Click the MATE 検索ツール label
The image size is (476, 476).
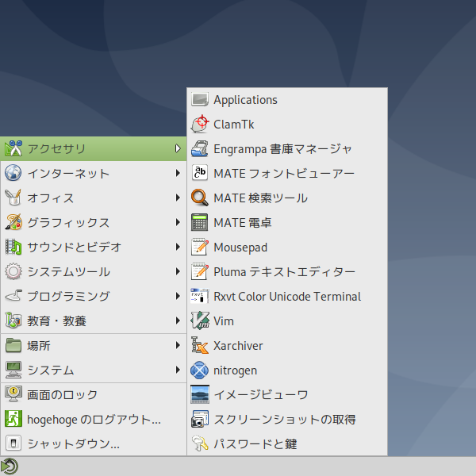[x=261, y=198]
